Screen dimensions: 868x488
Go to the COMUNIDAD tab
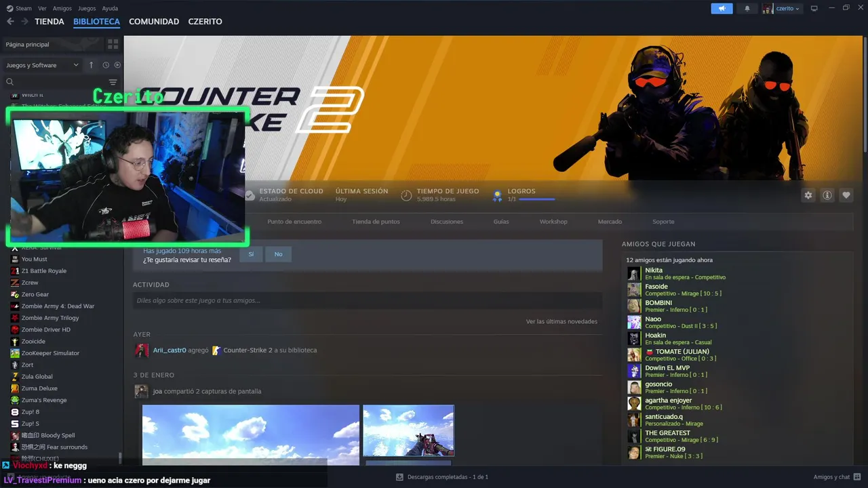154,22
